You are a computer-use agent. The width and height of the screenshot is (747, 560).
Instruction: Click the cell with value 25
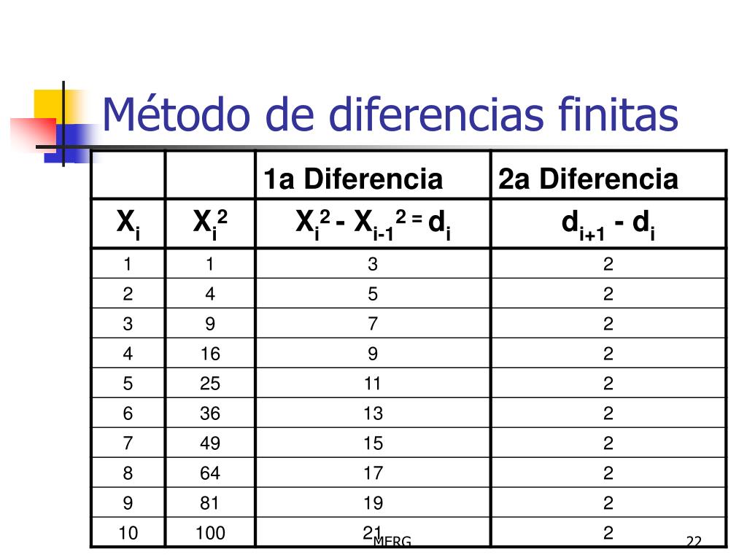[210, 383]
